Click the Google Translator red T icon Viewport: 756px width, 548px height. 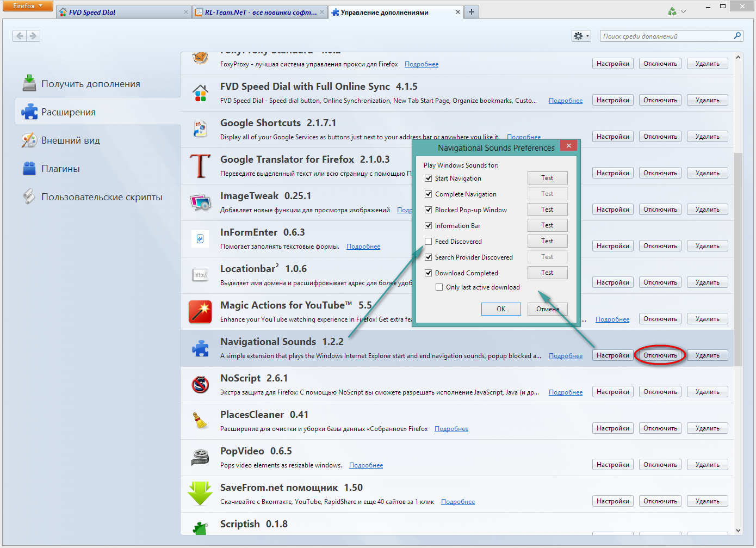coord(200,166)
